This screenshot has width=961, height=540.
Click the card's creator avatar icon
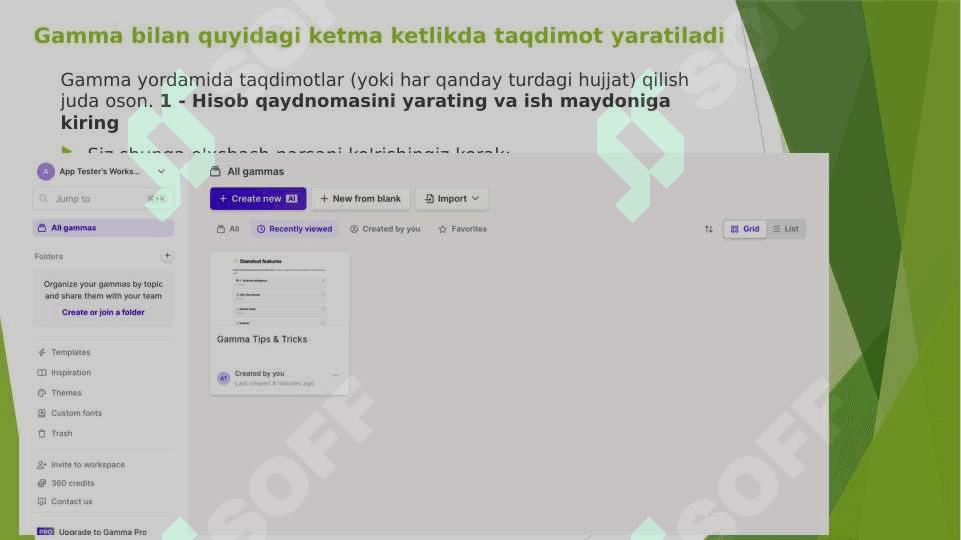pos(224,378)
